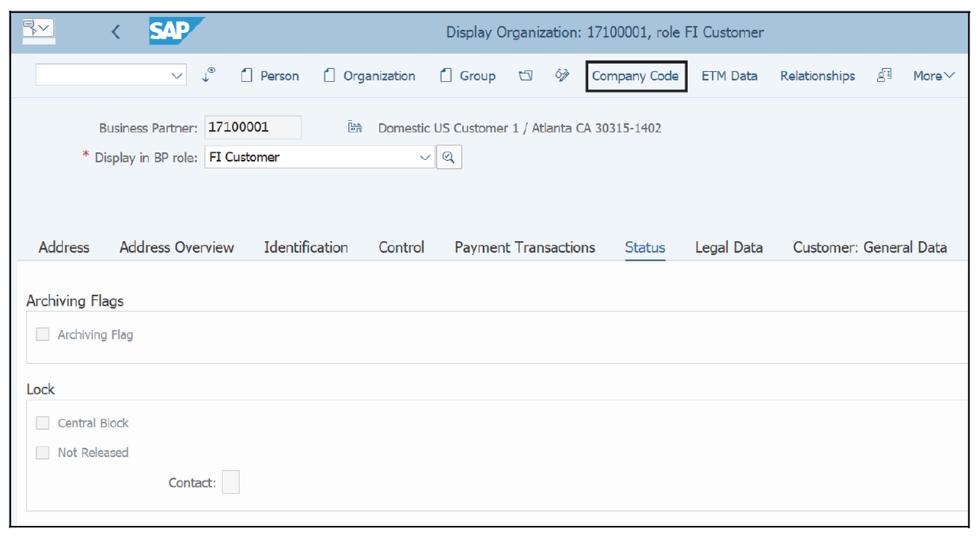This screenshot has width=980, height=537.
Task: Open Relationships from the toolbar
Action: pyautogui.click(x=817, y=76)
